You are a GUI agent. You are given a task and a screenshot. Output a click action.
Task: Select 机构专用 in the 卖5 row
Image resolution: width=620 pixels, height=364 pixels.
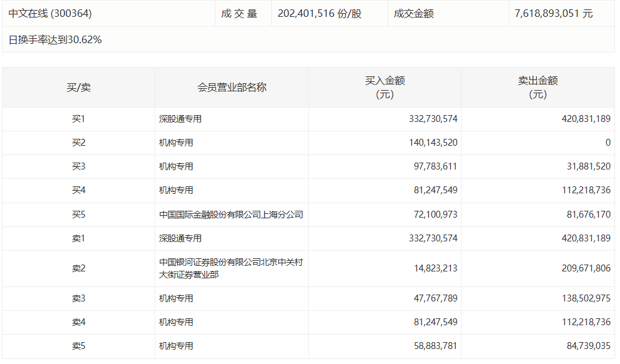pyautogui.click(x=176, y=346)
